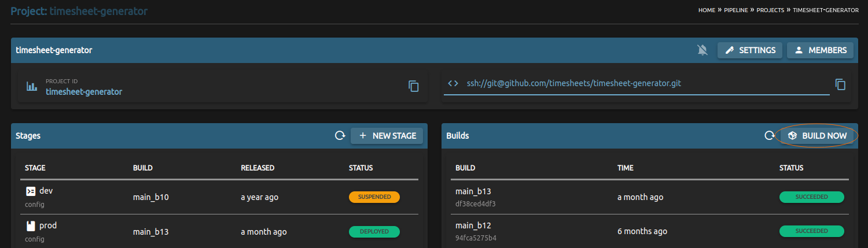Toggle the project notifications bell icon
This screenshot has height=248, width=868.
click(x=703, y=50)
